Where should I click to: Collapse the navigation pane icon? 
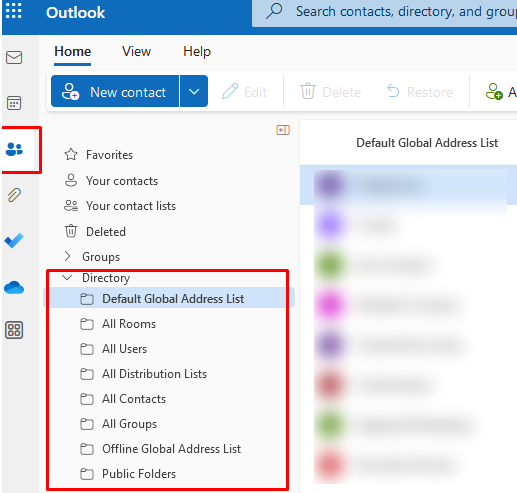point(283,130)
